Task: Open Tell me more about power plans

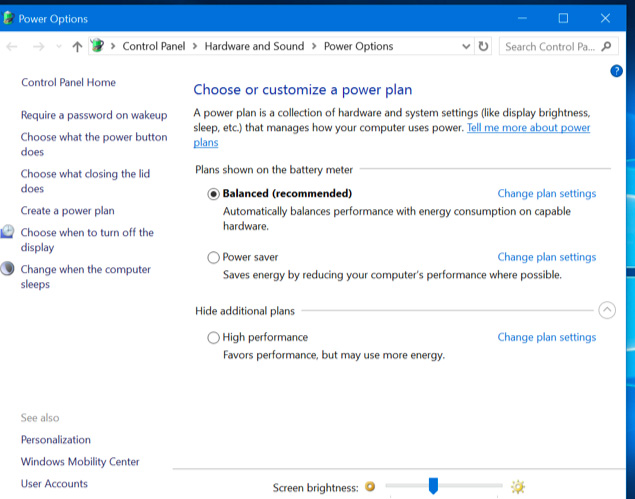Action: click(528, 128)
